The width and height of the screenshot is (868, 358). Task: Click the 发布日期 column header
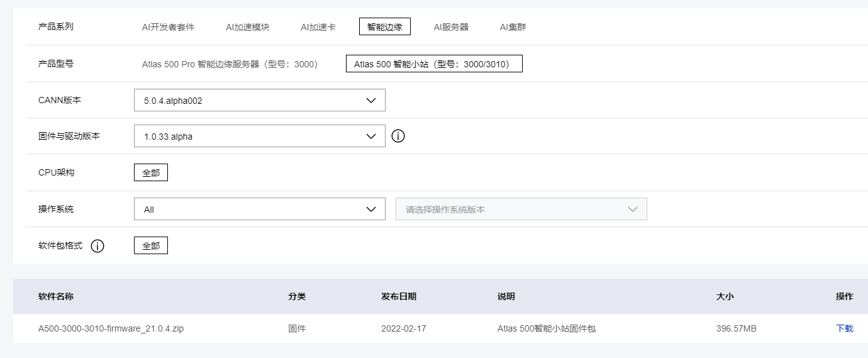coord(399,296)
